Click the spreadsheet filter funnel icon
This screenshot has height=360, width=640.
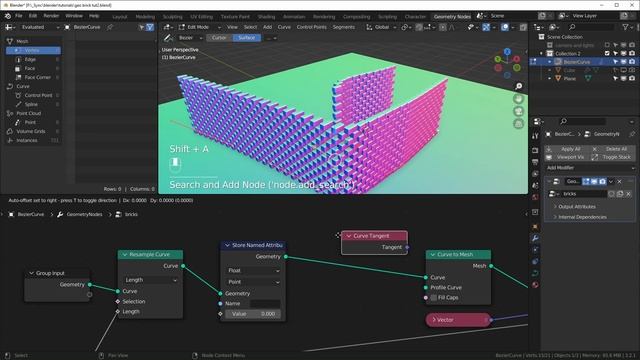click(150, 27)
